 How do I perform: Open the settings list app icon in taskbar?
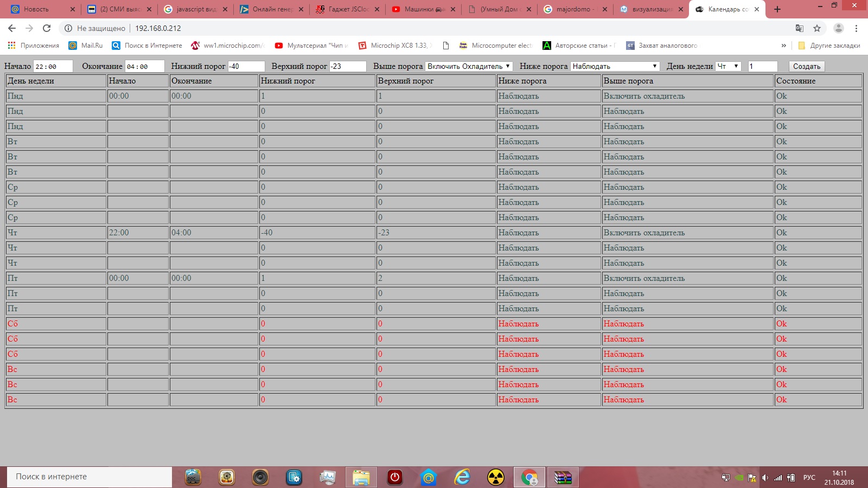(294, 477)
